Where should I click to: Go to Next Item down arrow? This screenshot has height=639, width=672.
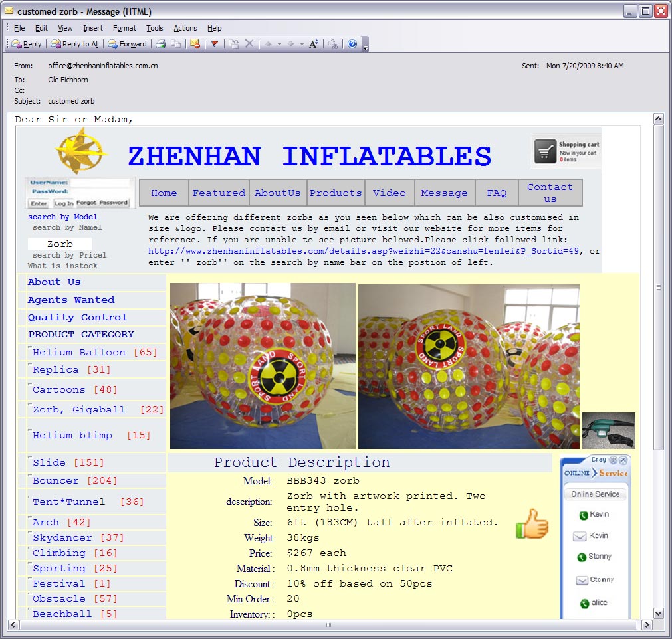pos(291,44)
